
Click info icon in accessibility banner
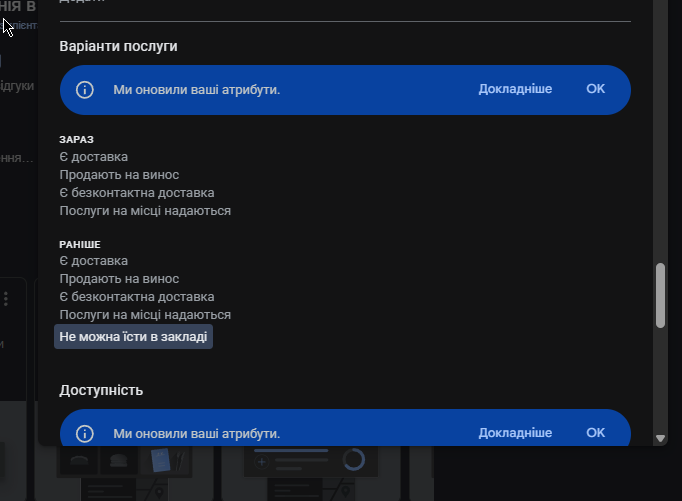(x=85, y=434)
